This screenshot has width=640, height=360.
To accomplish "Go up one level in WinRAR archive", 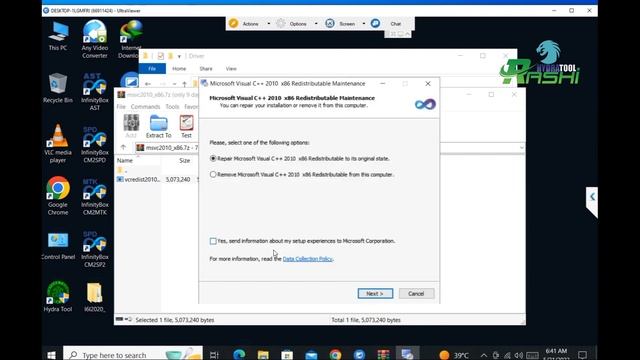I will point(123,147).
